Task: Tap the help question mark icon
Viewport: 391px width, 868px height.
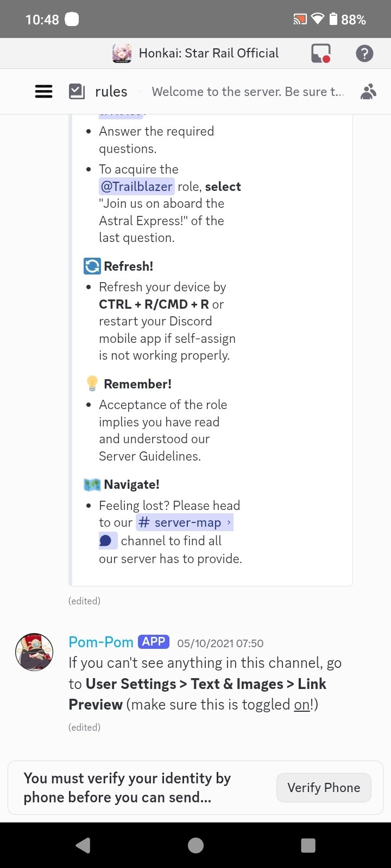Action: tap(364, 53)
